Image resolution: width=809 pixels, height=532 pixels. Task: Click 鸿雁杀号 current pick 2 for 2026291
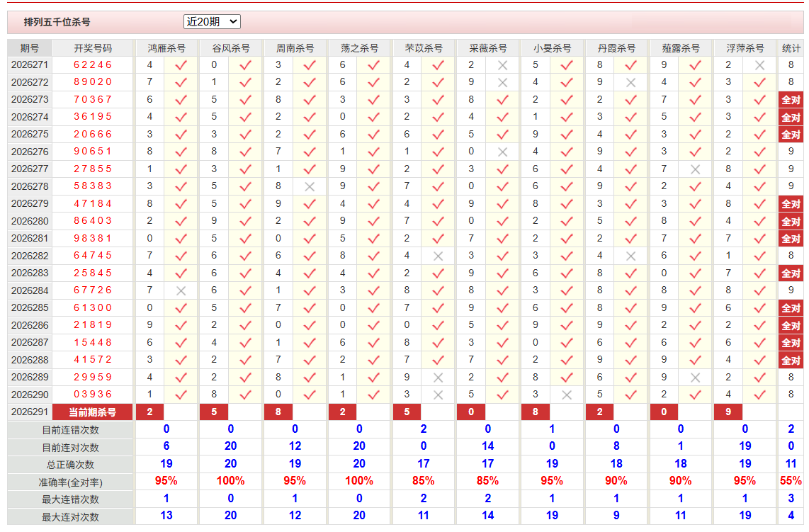pos(149,412)
